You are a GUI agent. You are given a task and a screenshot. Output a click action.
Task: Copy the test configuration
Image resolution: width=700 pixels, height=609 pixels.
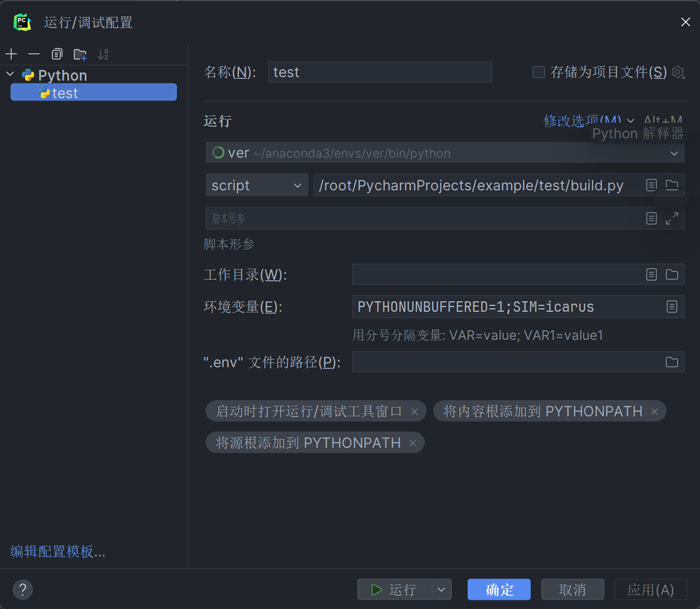click(57, 54)
